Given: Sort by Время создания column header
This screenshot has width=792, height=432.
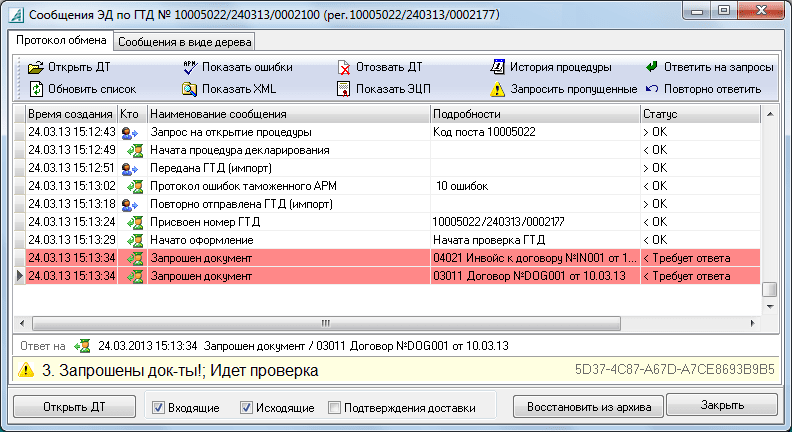Looking at the screenshot, I should pyautogui.click(x=68, y=114).
